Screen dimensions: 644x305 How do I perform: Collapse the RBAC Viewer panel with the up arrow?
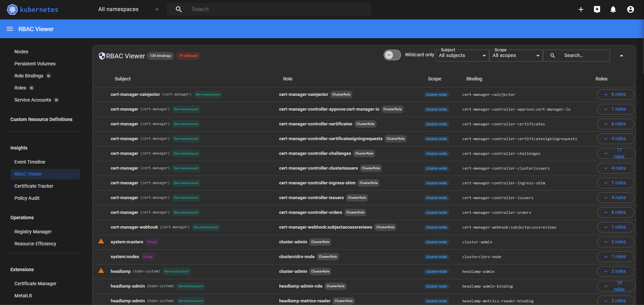622,56
